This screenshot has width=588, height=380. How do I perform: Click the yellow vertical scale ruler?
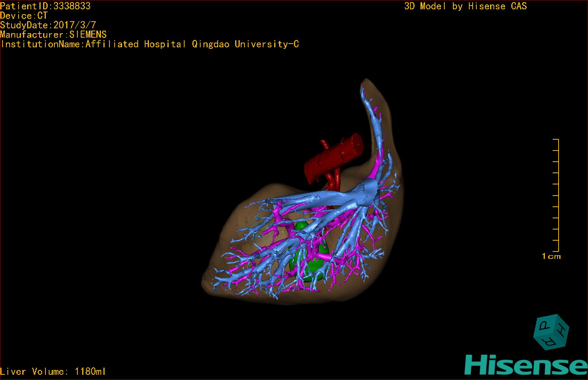coord(556,195)
